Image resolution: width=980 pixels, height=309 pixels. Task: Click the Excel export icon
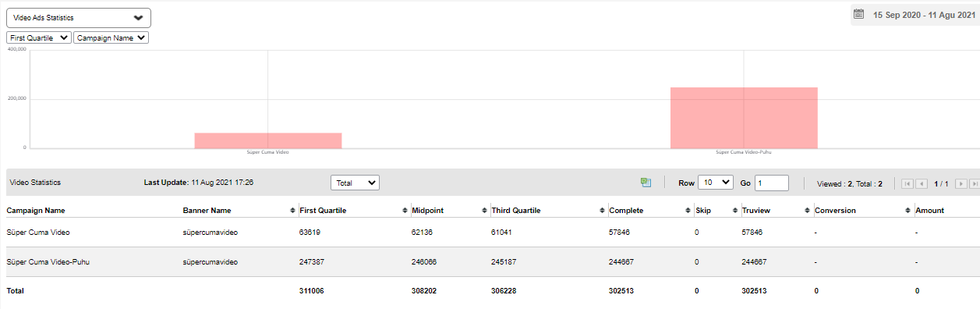646,183
